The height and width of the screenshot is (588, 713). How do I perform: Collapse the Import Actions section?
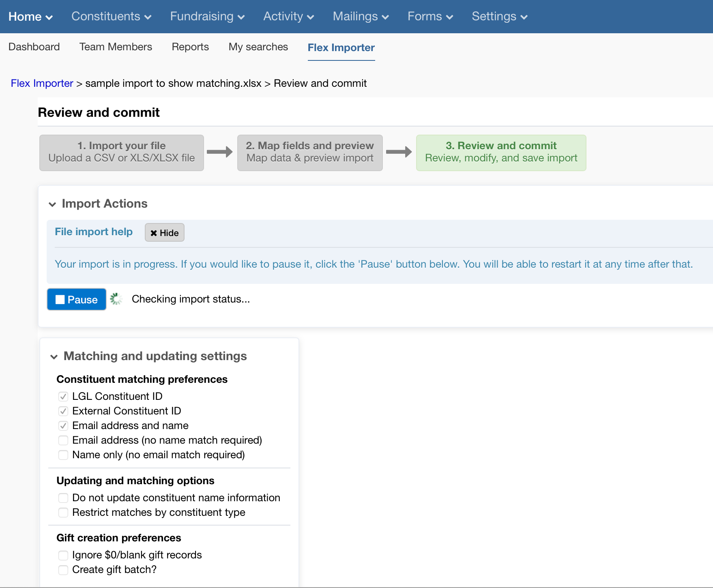52,204
